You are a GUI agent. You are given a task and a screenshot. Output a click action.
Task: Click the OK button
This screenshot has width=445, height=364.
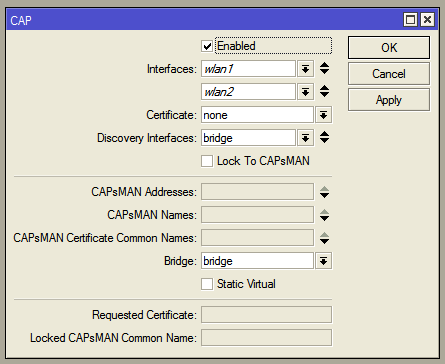tap(389, 48)
